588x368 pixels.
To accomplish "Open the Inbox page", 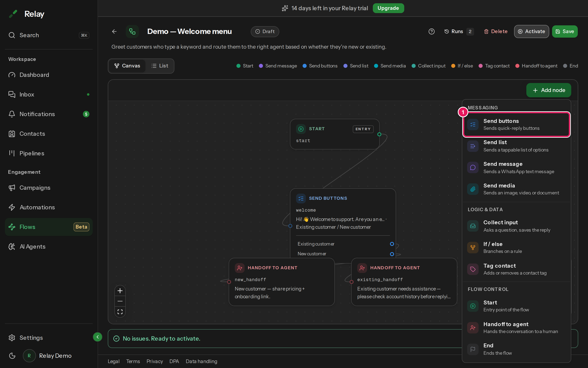I will (49, 94).
